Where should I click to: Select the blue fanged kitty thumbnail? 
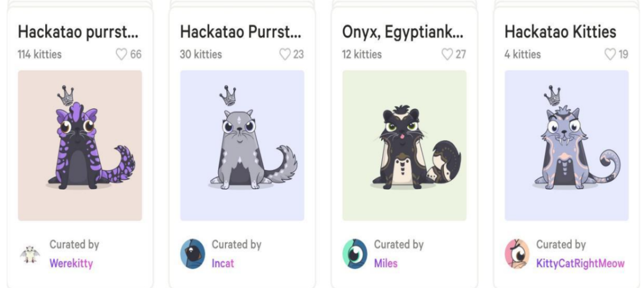pos(567,145)
